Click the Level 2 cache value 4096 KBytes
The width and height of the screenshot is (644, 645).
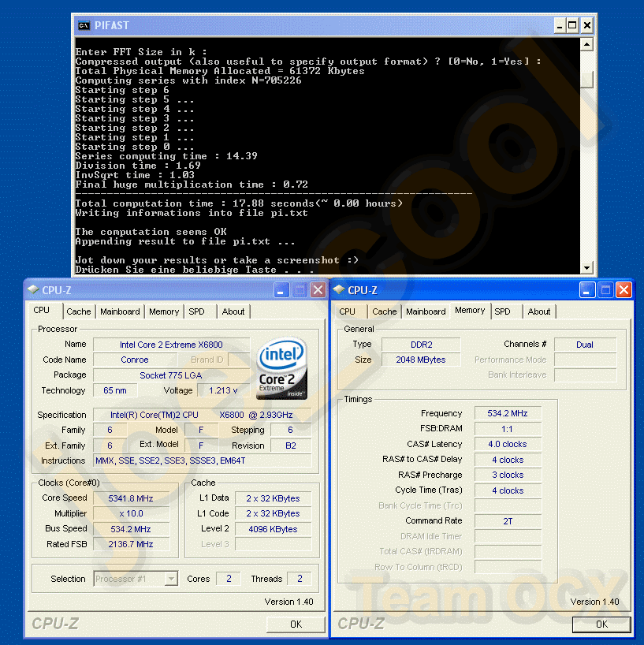tap(273, 529)
